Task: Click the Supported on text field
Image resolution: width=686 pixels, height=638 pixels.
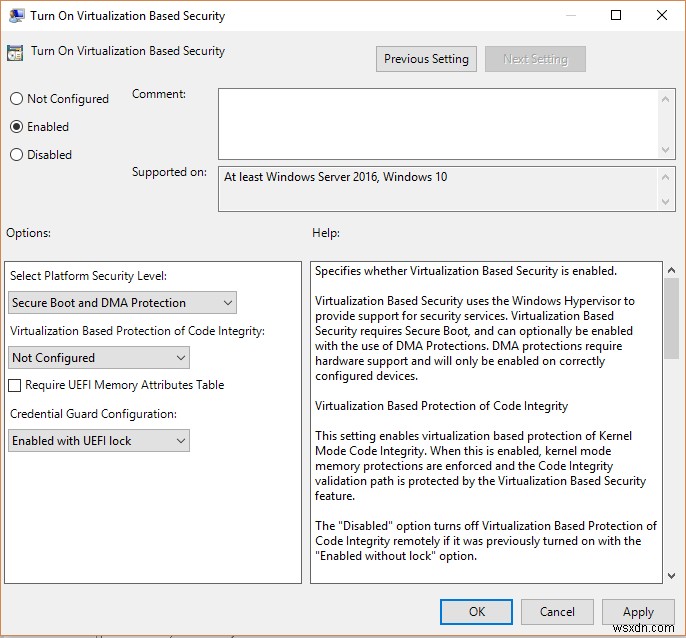Action: (x=438, y=189)
